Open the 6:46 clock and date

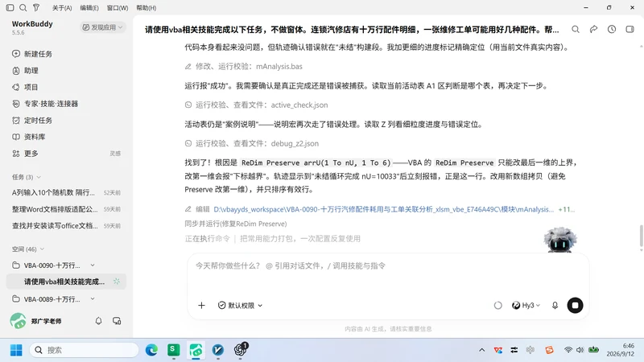coord(620,350)
